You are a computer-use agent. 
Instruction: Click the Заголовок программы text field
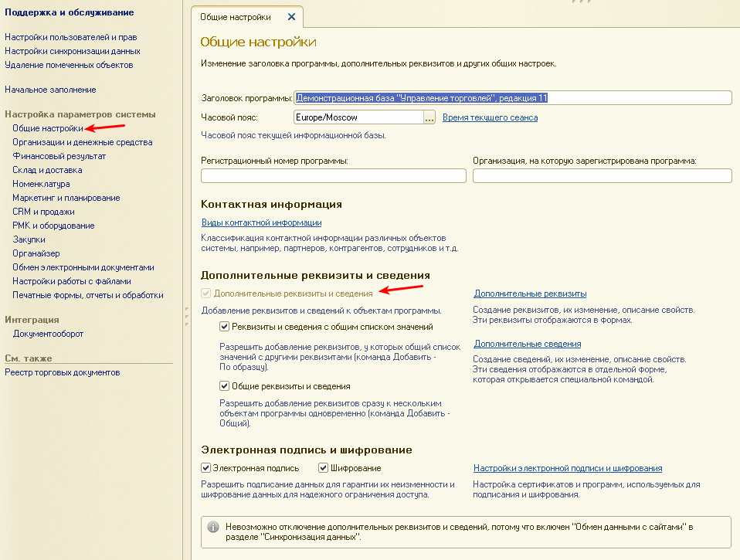coord(511,97)
